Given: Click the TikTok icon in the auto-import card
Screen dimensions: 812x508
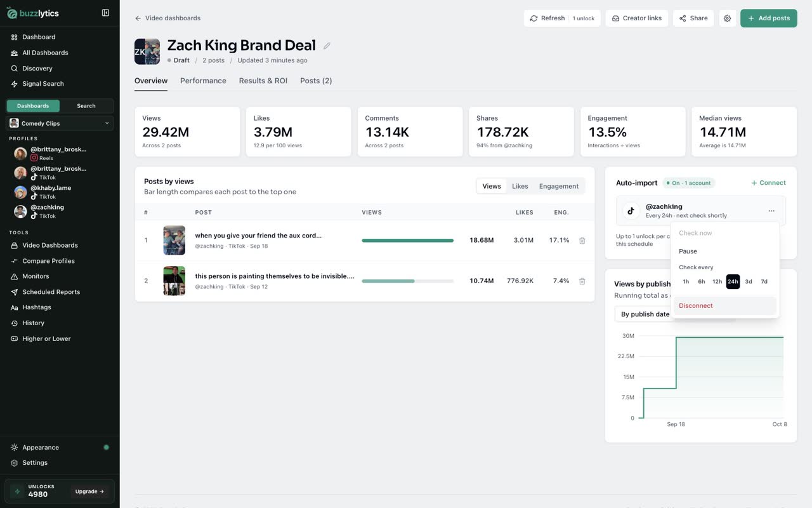Looking at the screenshot, I should pyautogui.click(x=631, y=211).
